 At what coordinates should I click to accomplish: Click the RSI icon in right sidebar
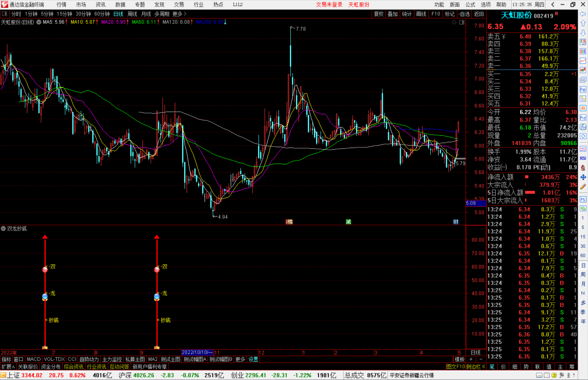(x=583, y=158)
